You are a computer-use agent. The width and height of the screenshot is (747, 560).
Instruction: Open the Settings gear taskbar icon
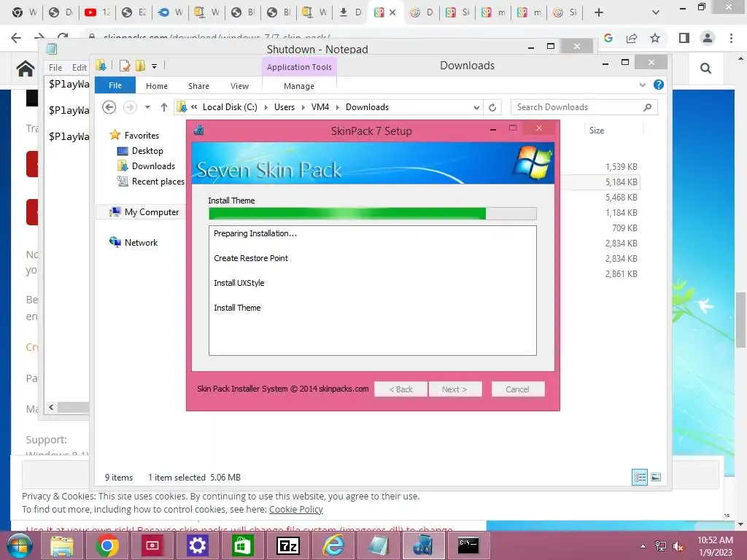(197, 545)
